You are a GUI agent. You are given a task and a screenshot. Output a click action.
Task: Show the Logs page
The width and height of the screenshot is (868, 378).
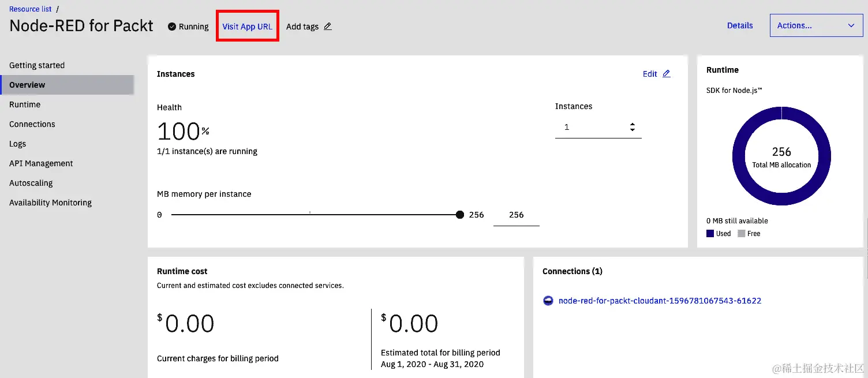(17, 144)
